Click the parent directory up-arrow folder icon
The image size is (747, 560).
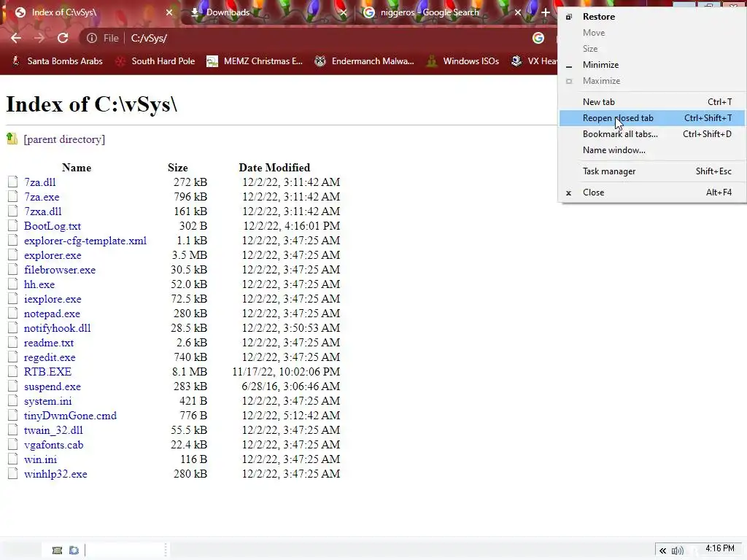(x=12, y=139)
